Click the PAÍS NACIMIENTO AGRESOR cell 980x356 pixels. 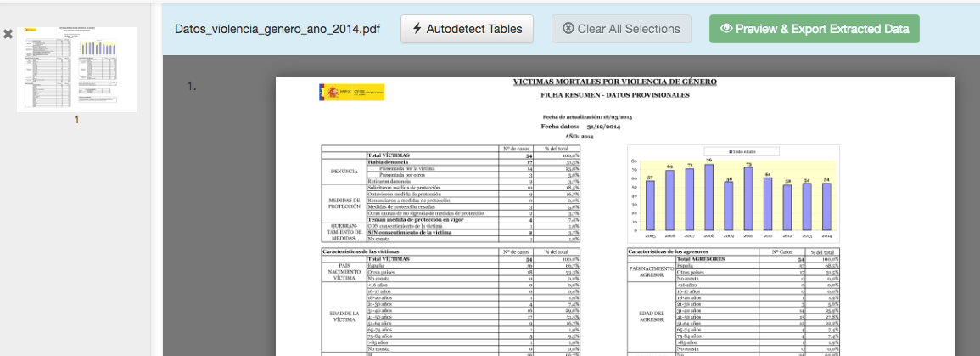[652, 272]
